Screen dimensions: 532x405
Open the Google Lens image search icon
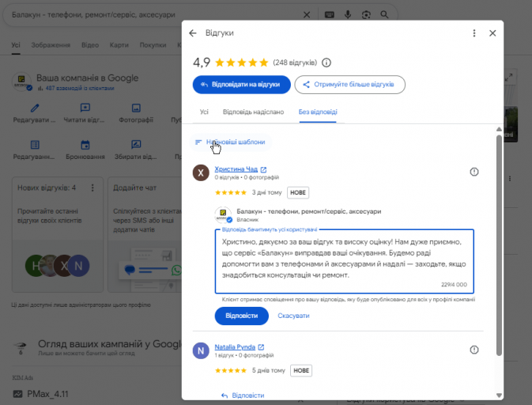(366, 14)
